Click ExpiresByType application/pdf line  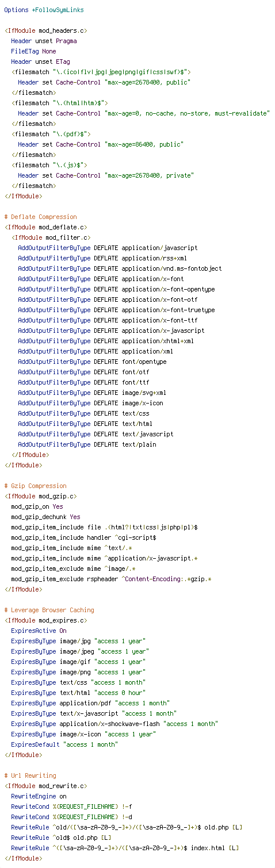click(x=90, y=704)
